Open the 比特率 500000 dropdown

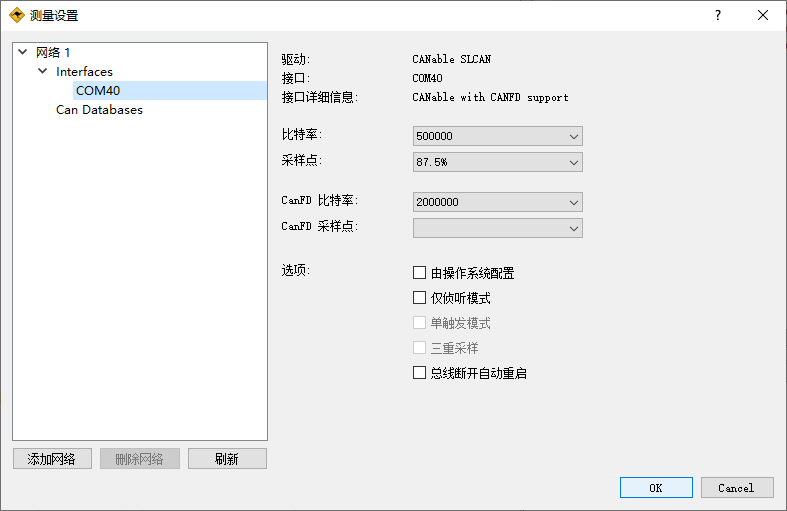point(497,136)
